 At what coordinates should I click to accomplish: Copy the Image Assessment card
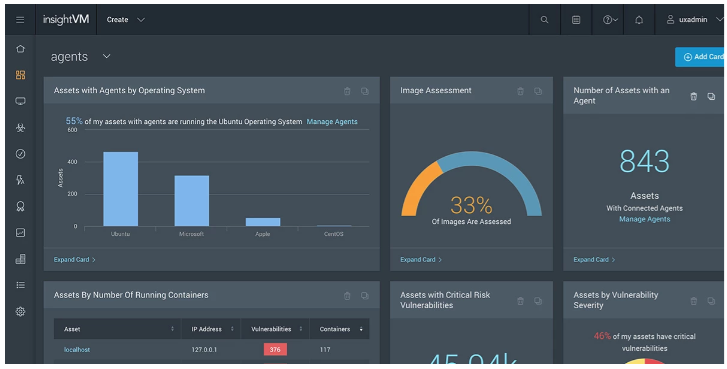pyautogui.click(x=538, y=91)
